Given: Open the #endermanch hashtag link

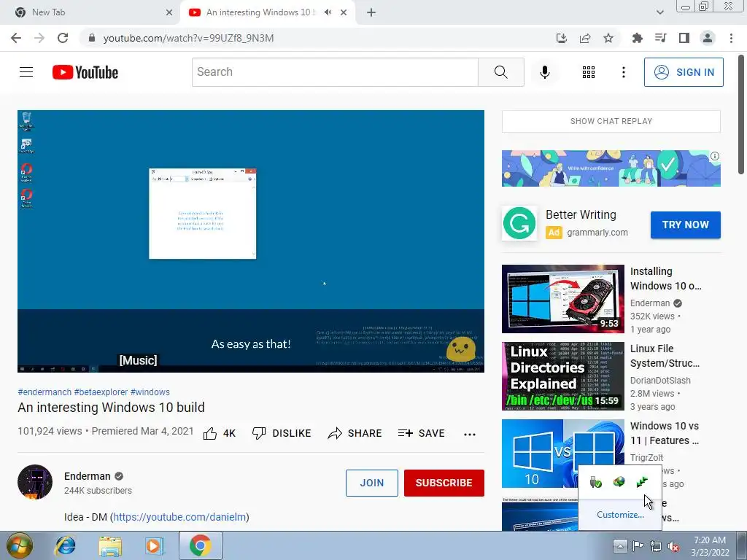Looking at the screenshot, I should click(44, 392).
